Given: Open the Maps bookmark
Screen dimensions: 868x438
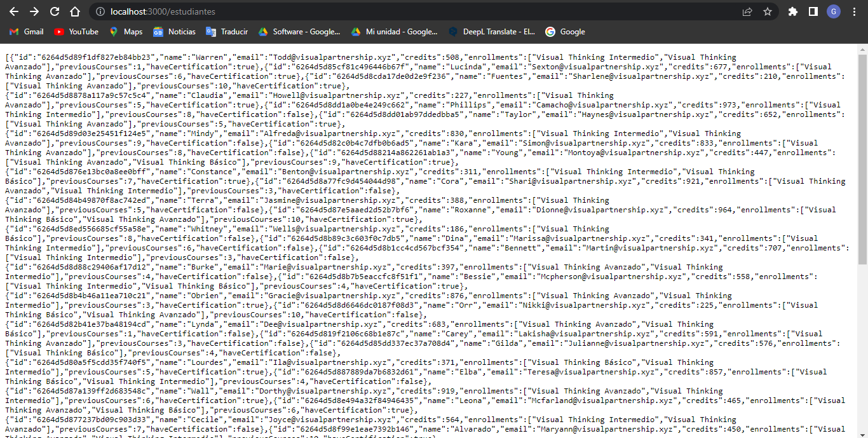Looking at the screenshot, I should pyautogui.click(x=126, y=32).
